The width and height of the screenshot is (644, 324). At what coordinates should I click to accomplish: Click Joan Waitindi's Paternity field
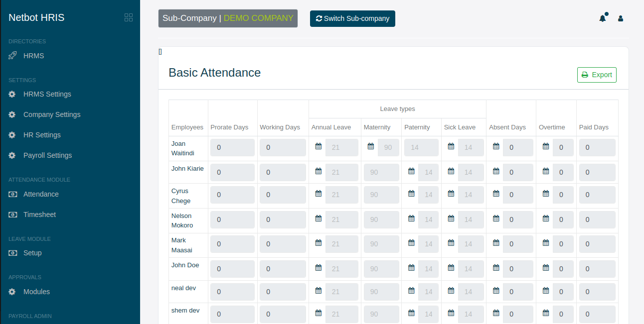point(421,147)
